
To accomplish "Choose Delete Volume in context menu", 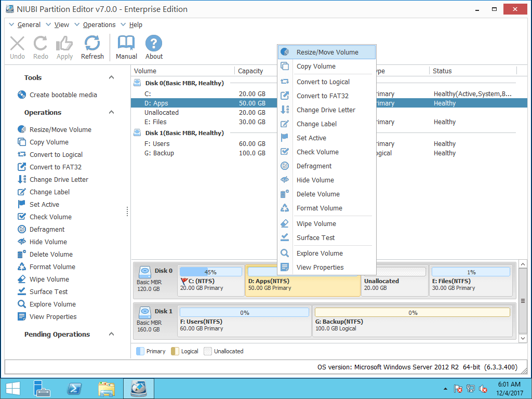I will click(x=327, y=194).
